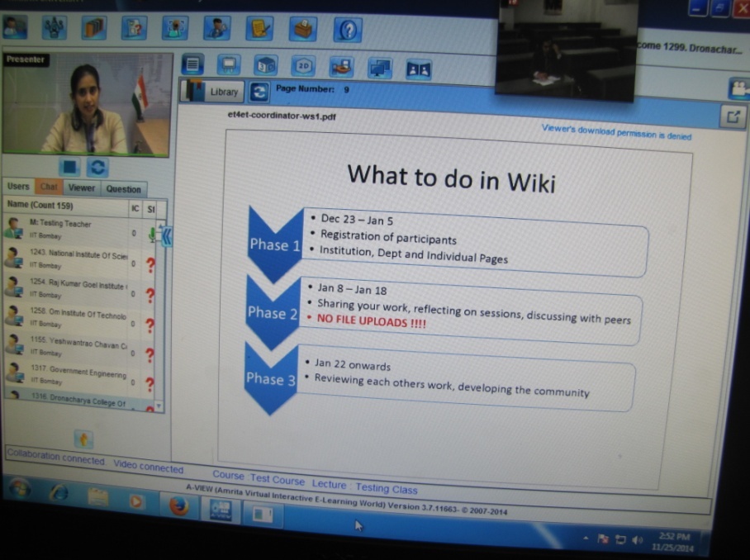Switch to the Chat tab

click(49, 187)
